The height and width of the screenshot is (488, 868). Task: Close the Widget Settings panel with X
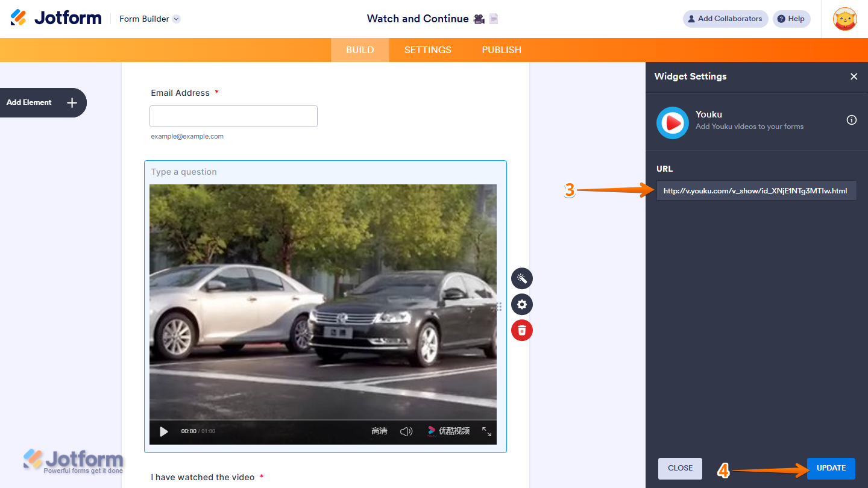pos(854,77)
